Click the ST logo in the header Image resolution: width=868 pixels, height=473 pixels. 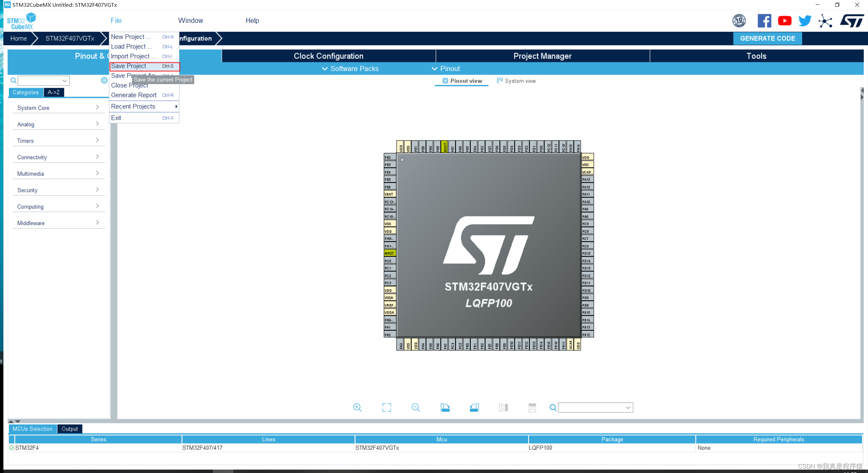click(852, 21)
